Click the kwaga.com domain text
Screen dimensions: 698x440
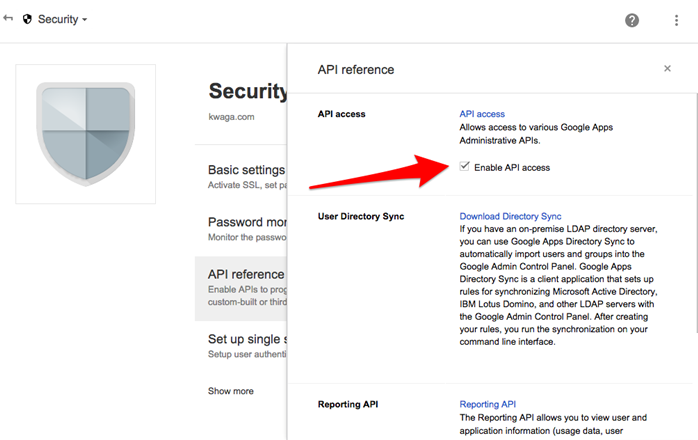pyautogui.click(x=231, y=117)
